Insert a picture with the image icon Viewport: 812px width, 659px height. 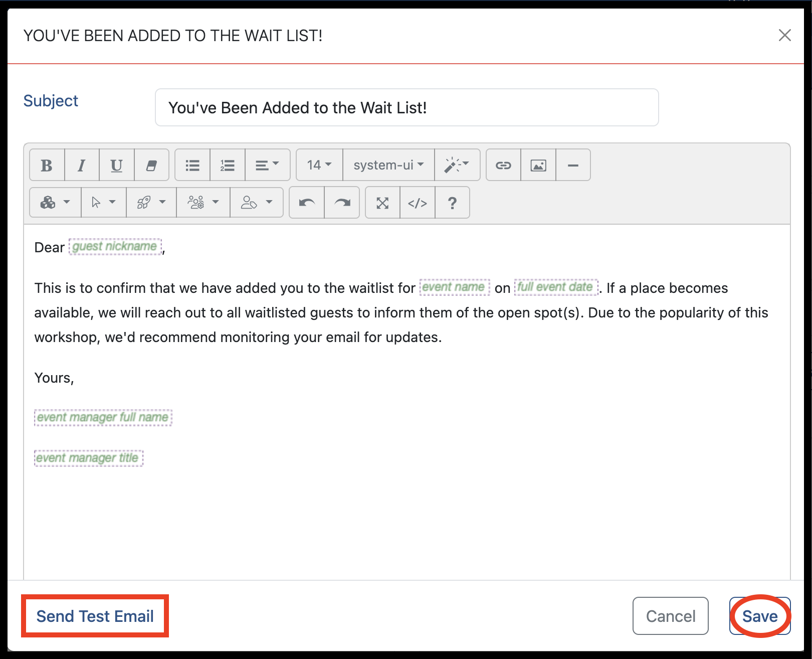[538, 165]
